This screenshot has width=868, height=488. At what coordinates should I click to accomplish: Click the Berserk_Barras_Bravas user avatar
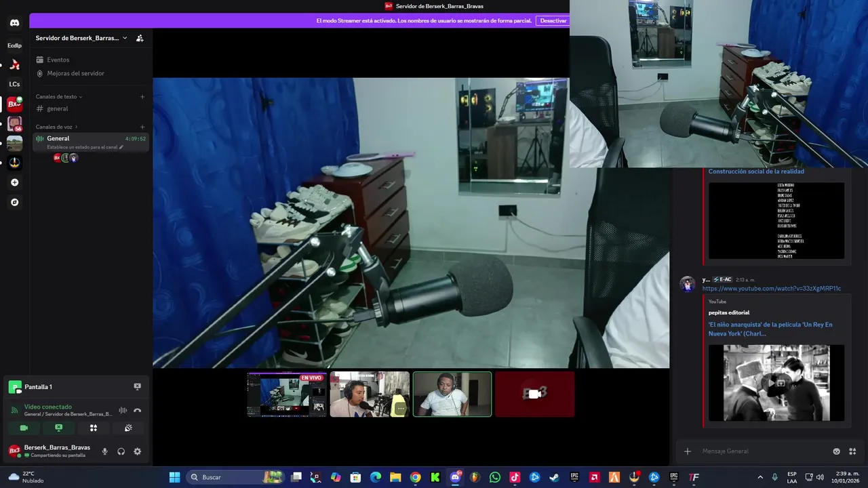[14, 451]
